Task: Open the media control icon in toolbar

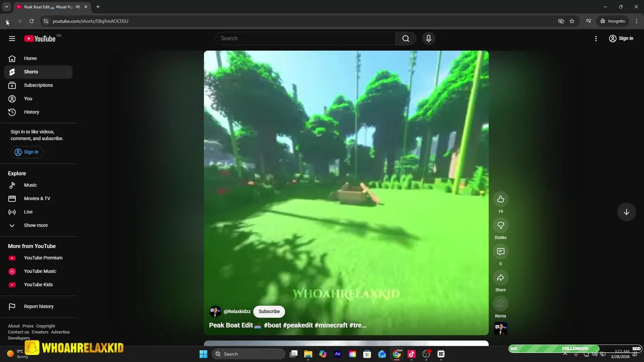Action: 588,21
